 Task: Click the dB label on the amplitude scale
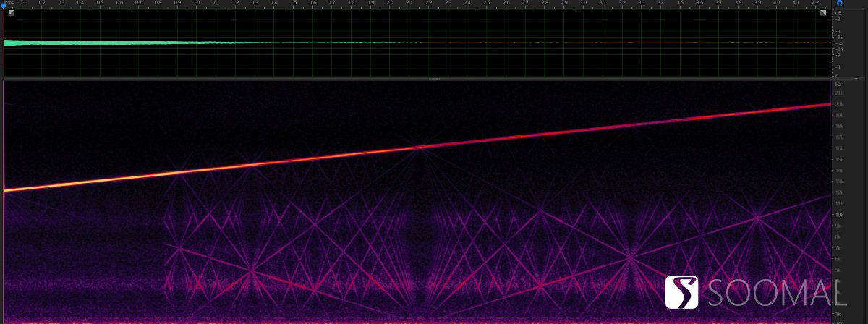tap(838, 12)
